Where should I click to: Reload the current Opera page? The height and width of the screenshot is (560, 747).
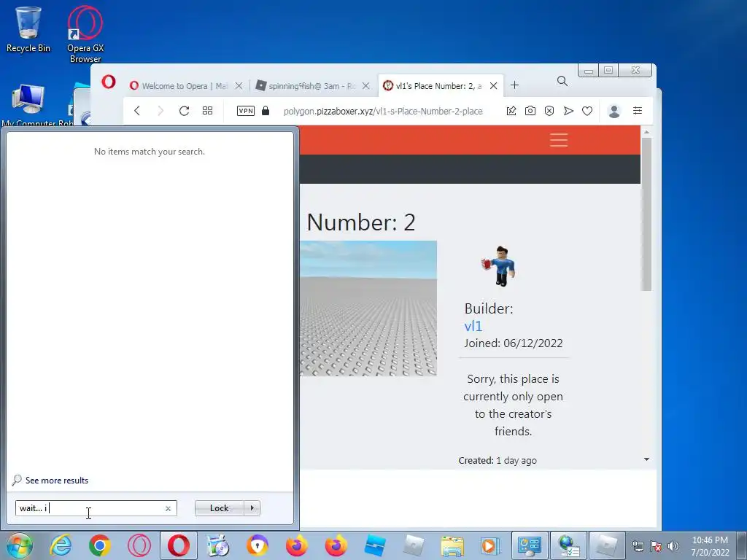(x=184, y=111)
